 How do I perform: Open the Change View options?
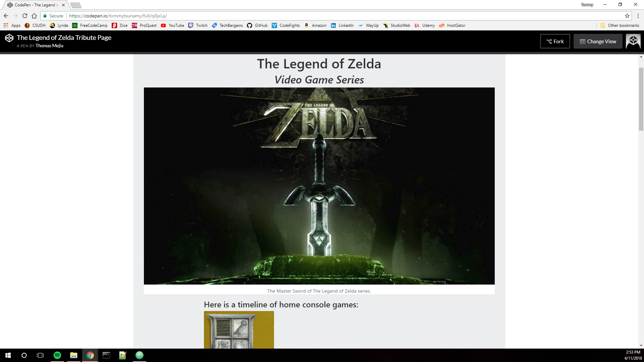[x=598, y=41]
